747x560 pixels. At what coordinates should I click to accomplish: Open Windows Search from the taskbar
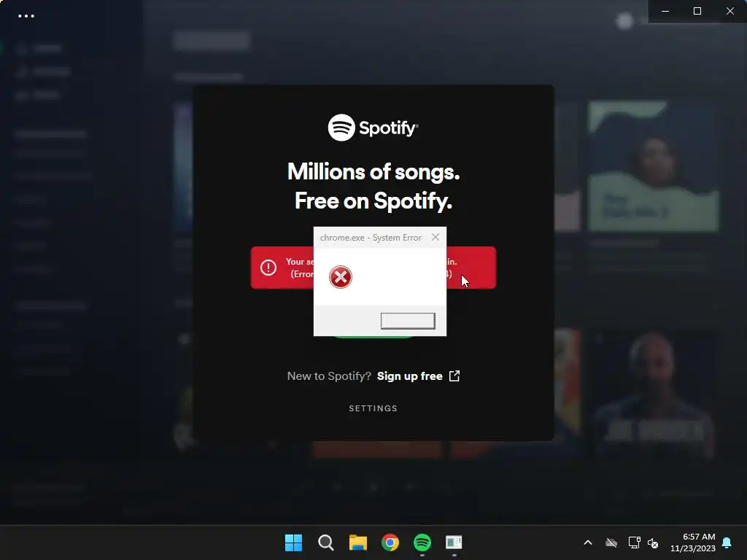pyautogui.click(x=326, y=542)
